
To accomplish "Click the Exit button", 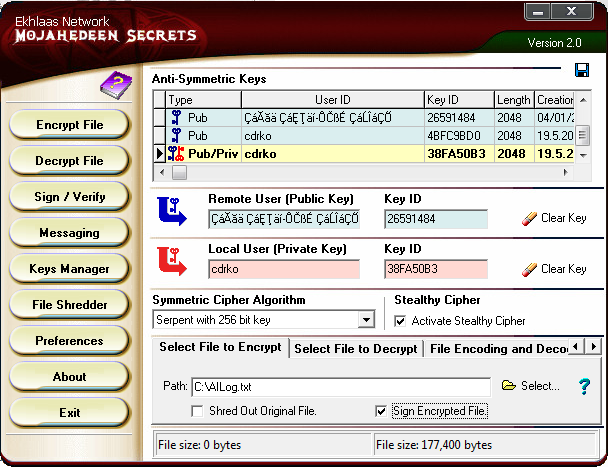I will (x=69, y=413).
